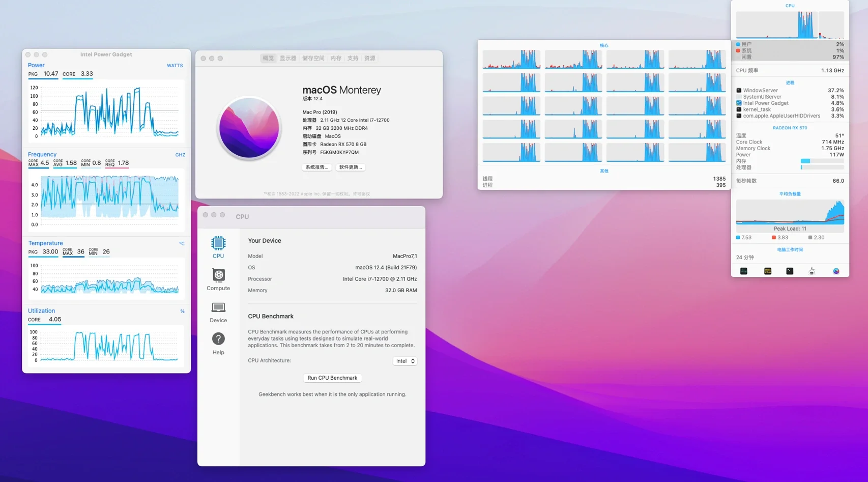Open Compute section in Geekbench sidebar
The width and height of the screenshot is (868, 482).
(x=218, y=280)
